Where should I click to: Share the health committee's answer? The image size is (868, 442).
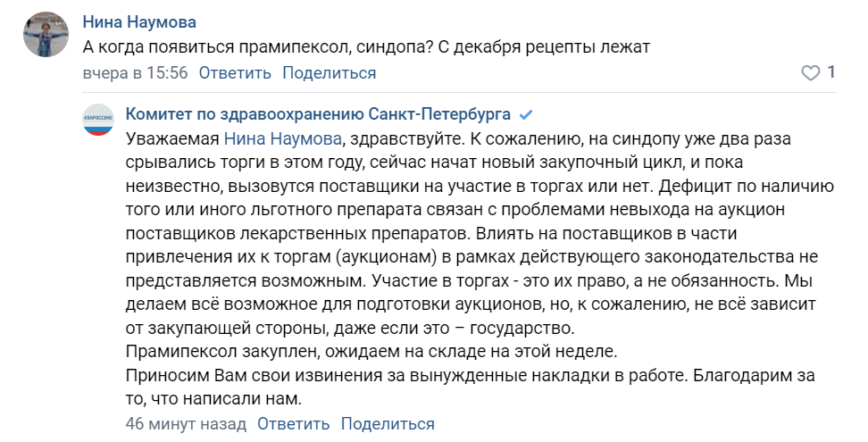388,424
